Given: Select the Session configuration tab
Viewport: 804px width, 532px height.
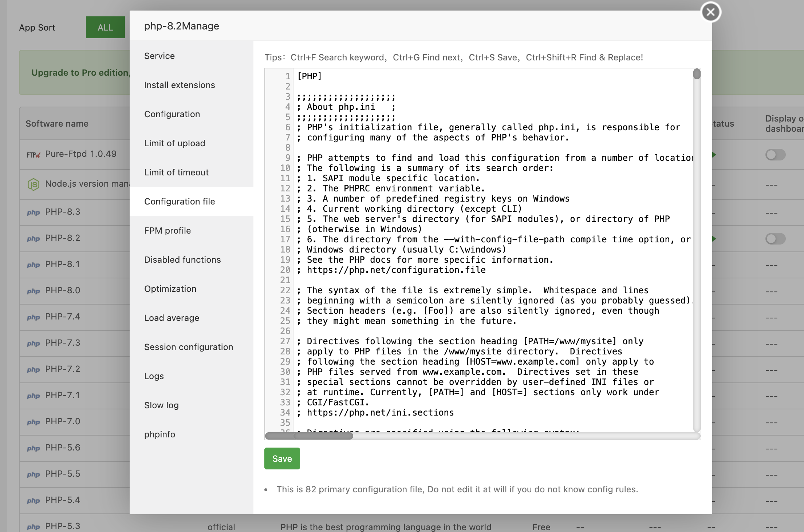Looking at the screenshot, I should coord(189,347).
